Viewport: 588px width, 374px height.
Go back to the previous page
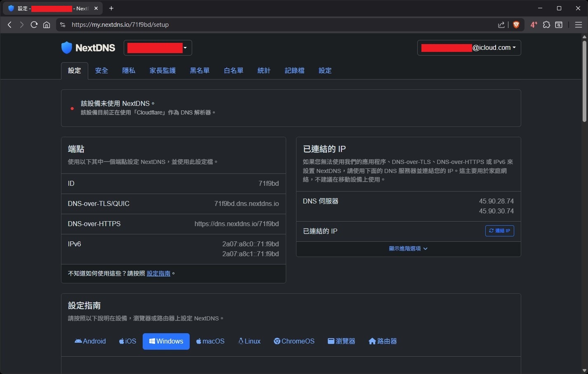[x=9, y=25]
